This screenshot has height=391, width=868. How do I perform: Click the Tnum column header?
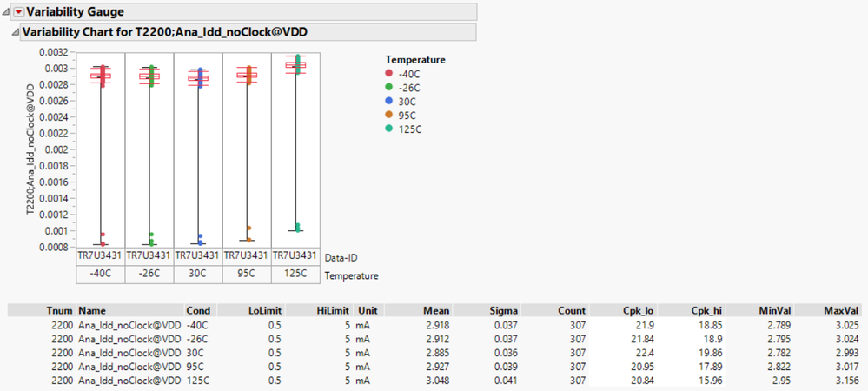[60, 311]
